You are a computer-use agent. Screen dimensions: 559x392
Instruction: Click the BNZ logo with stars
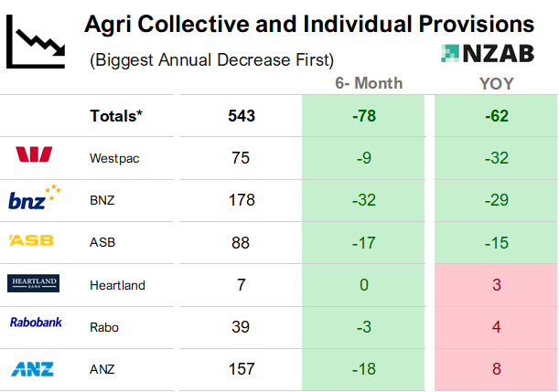tap(34, 198)
